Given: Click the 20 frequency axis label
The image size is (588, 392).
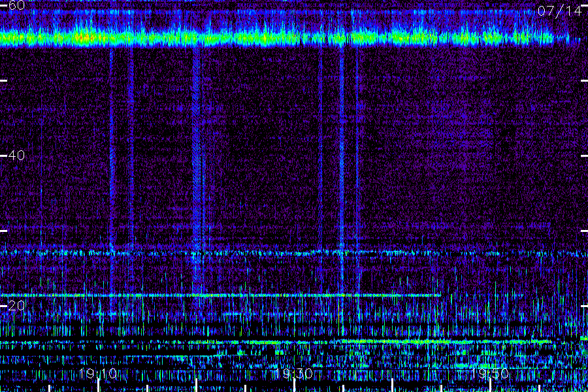Looking at the screenshot, I should 16,306.
